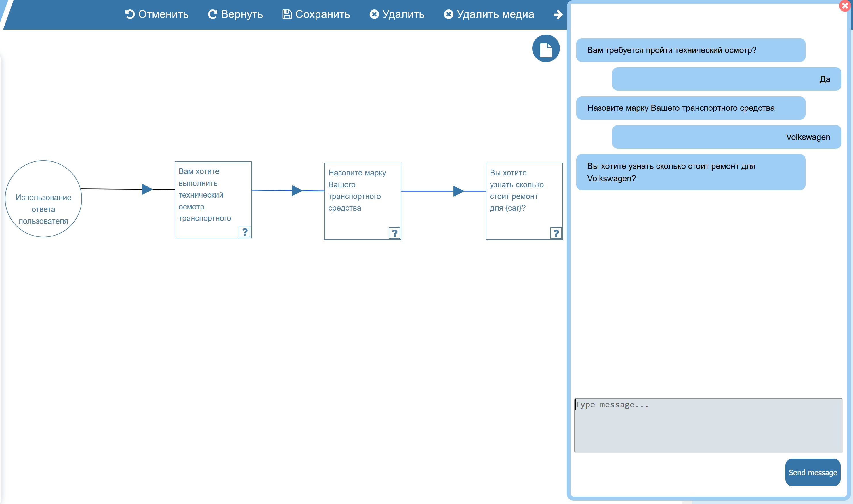Click the Вернуть redo icon
853x504 pixels.
213,14
